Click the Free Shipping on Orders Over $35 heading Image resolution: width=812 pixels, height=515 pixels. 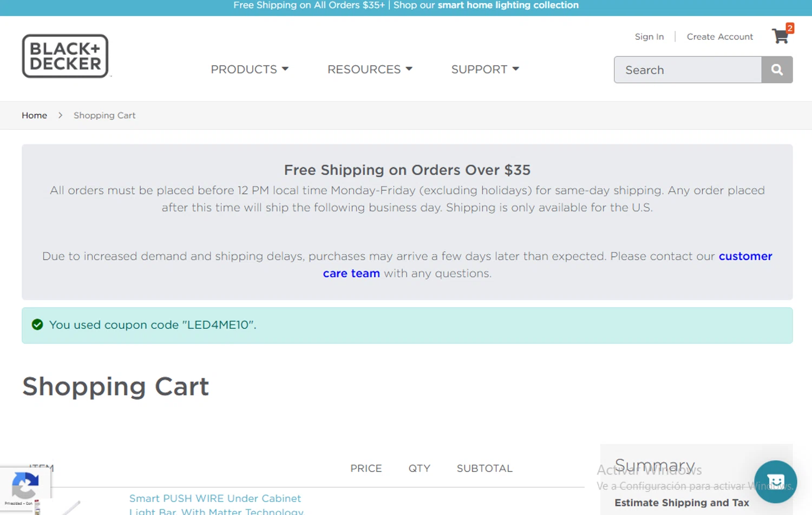click(407, 170)
